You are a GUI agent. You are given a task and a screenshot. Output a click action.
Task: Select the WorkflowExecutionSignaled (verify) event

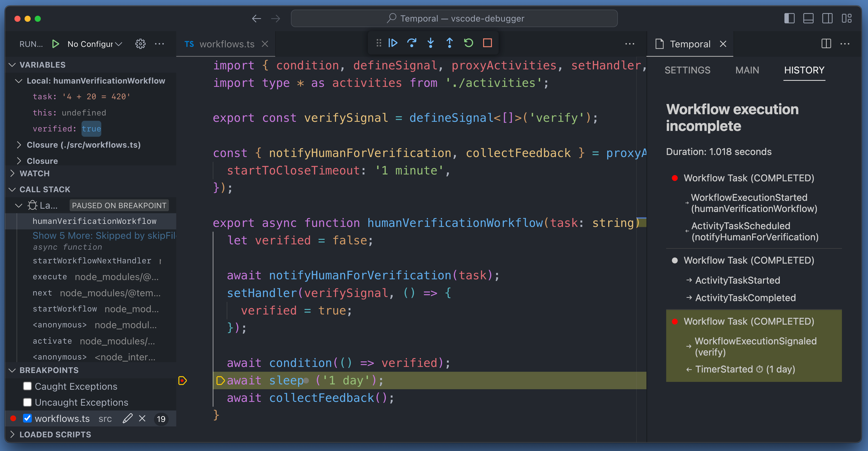[x=756, y=346]
